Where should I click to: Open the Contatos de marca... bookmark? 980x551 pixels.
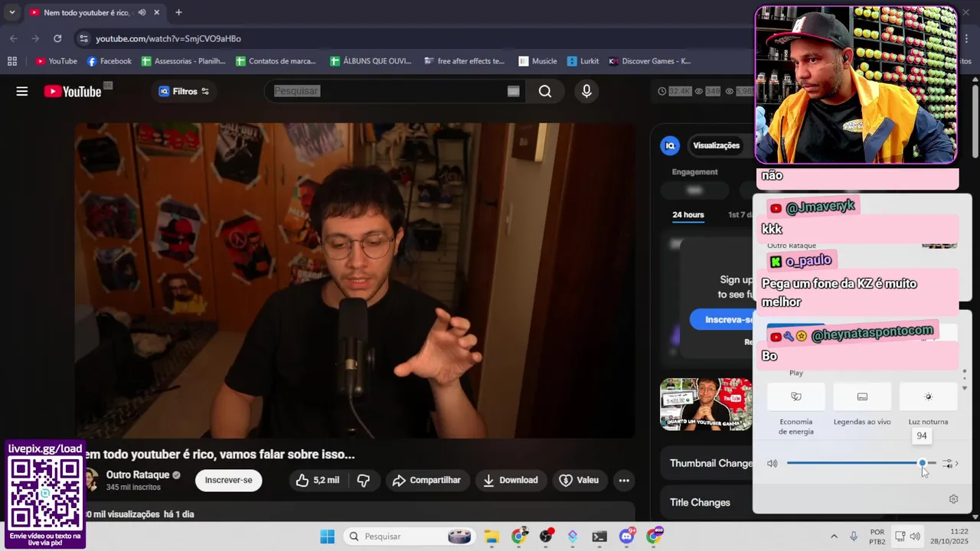coord(276,61)
